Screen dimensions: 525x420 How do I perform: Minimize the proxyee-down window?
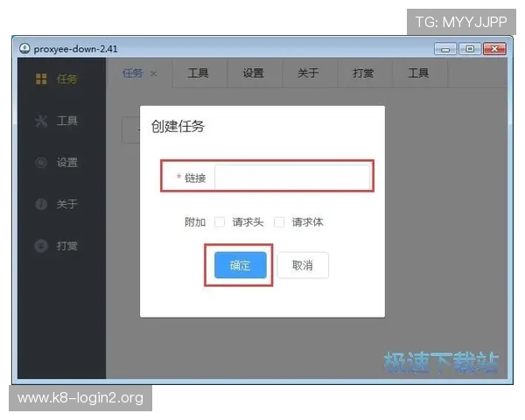445,49
